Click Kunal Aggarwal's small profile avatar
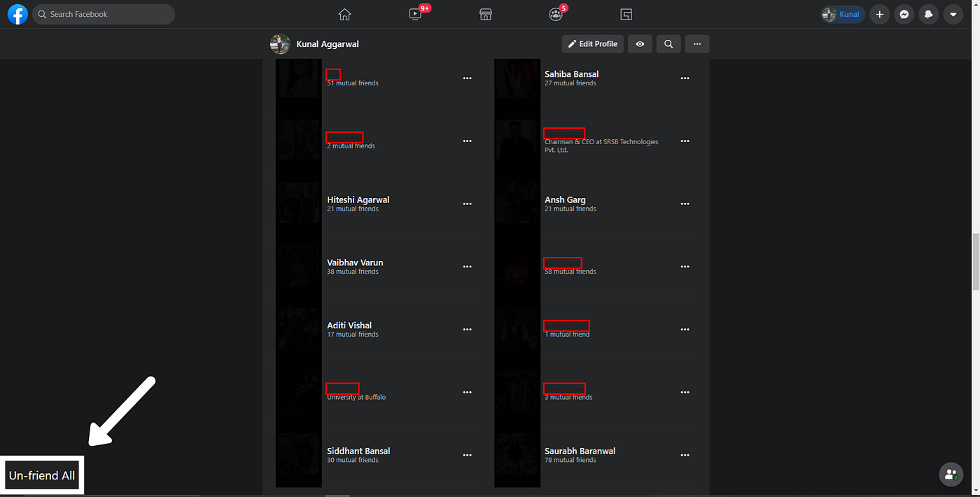980x497 pixels. click(280, 44)
